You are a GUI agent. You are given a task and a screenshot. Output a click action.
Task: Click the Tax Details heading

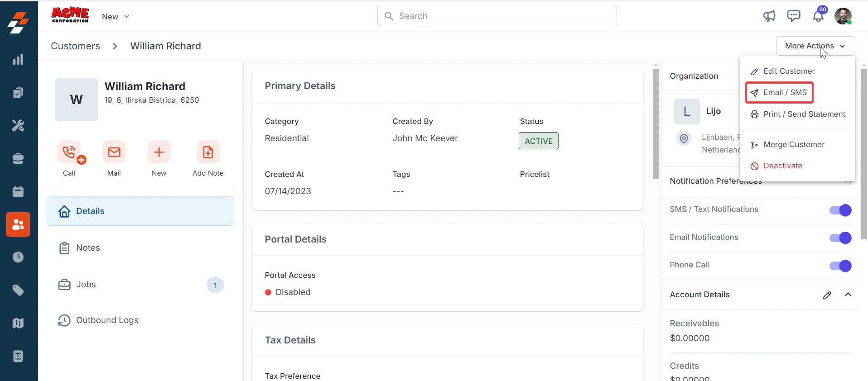(x=290, y=340)
